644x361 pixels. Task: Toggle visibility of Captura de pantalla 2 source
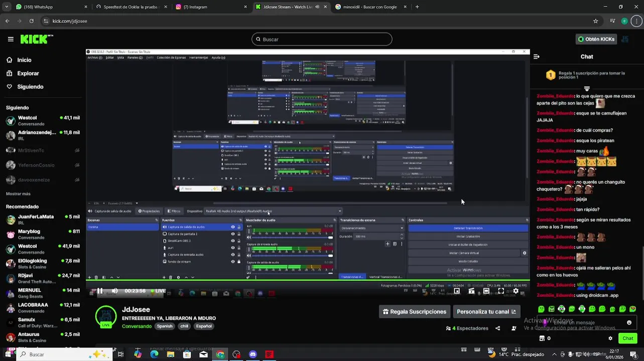232,234
